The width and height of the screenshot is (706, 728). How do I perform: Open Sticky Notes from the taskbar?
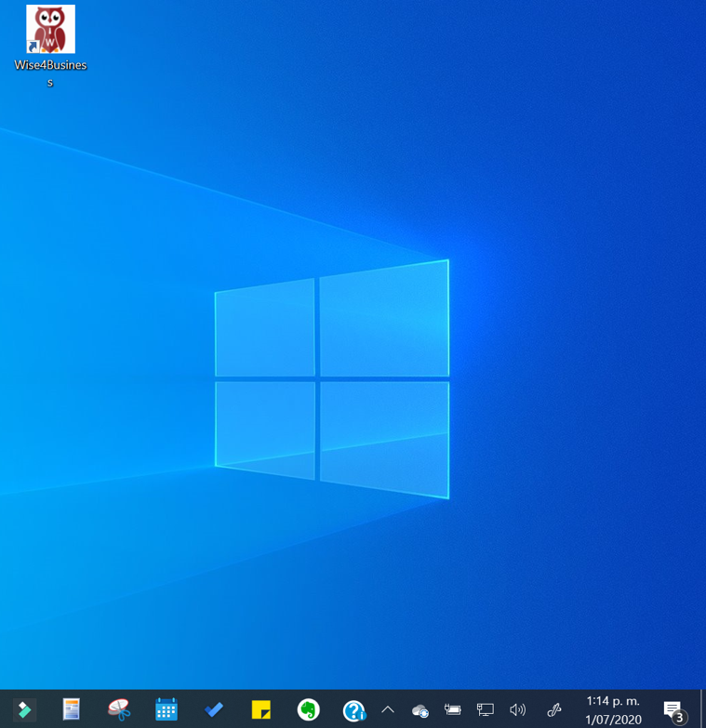[x=261, y=709]
